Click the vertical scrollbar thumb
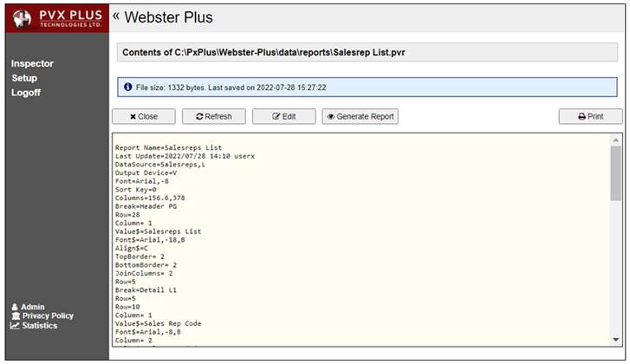630x364 pixels. 616,173
